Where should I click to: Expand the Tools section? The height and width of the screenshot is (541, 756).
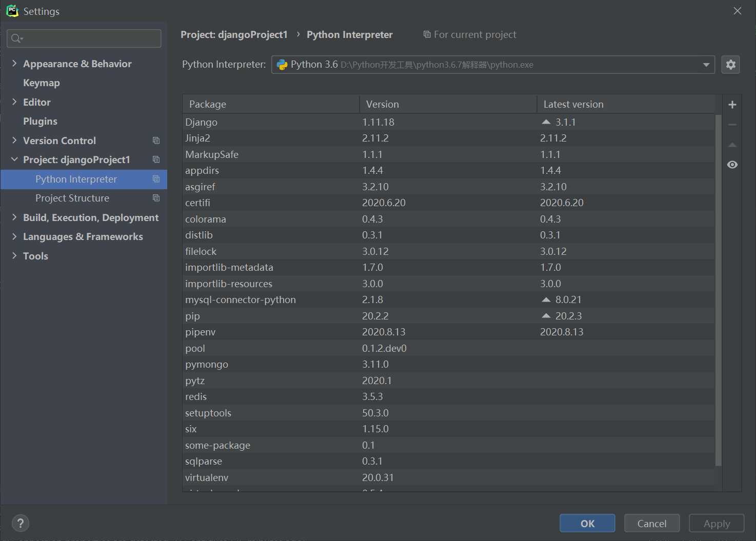[x=14, y=256]
